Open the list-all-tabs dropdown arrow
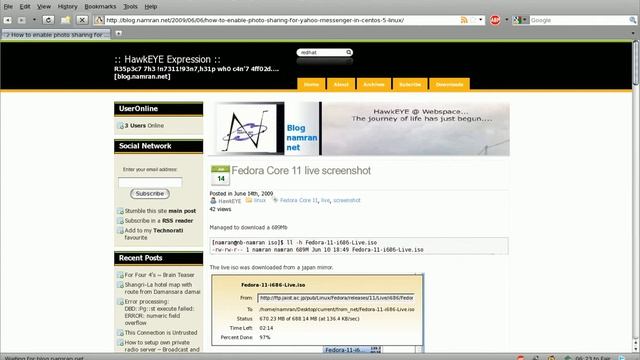This screenshot has width=640, height=360. click(x=633, y=34)
